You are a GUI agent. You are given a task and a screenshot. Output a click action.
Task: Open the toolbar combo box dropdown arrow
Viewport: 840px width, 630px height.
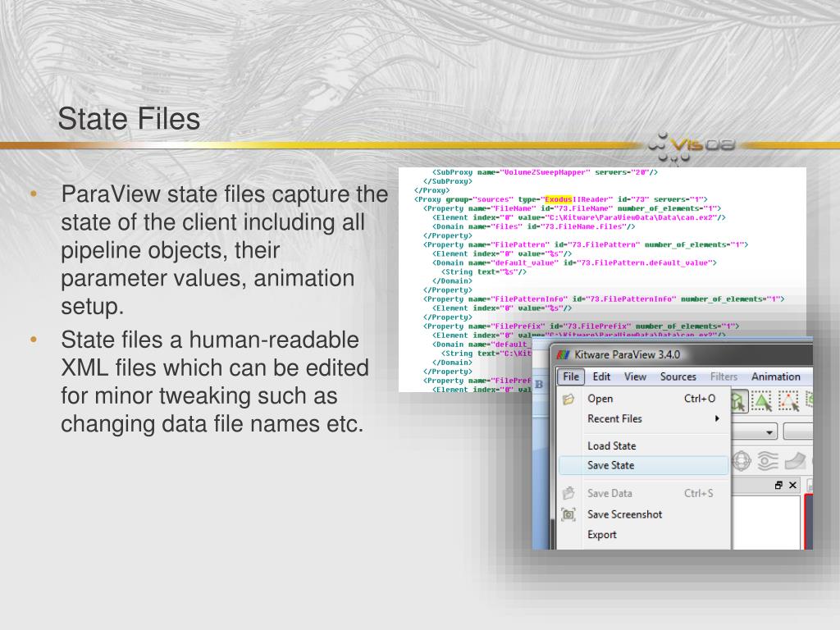point(769,432)
